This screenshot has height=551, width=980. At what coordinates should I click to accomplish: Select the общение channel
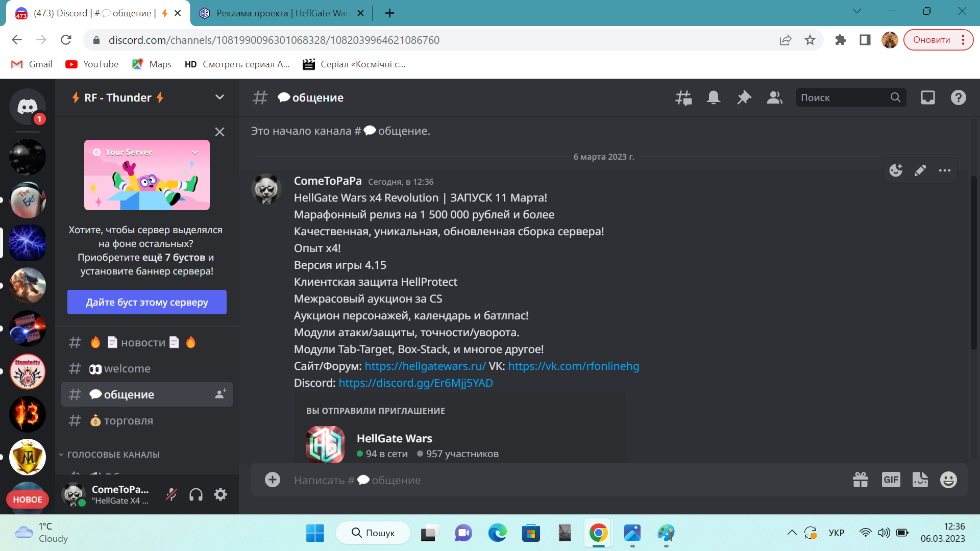pos(147,394)
